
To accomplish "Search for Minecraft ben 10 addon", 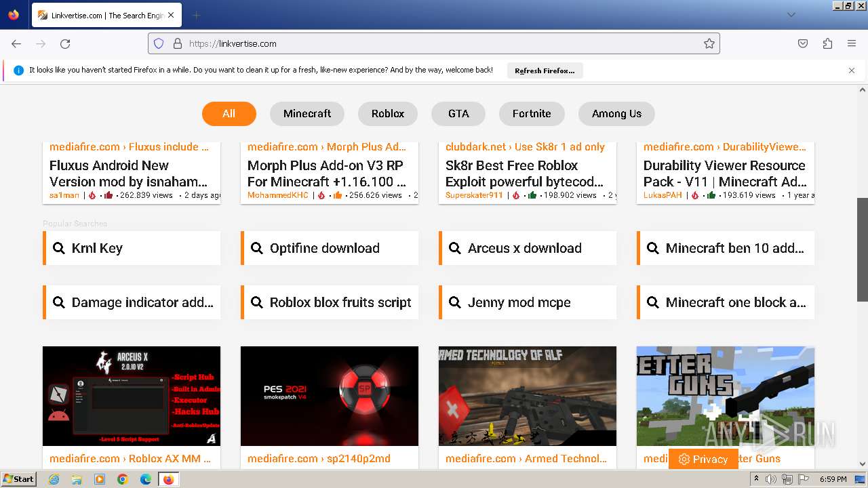I will [x=726, y=248].
